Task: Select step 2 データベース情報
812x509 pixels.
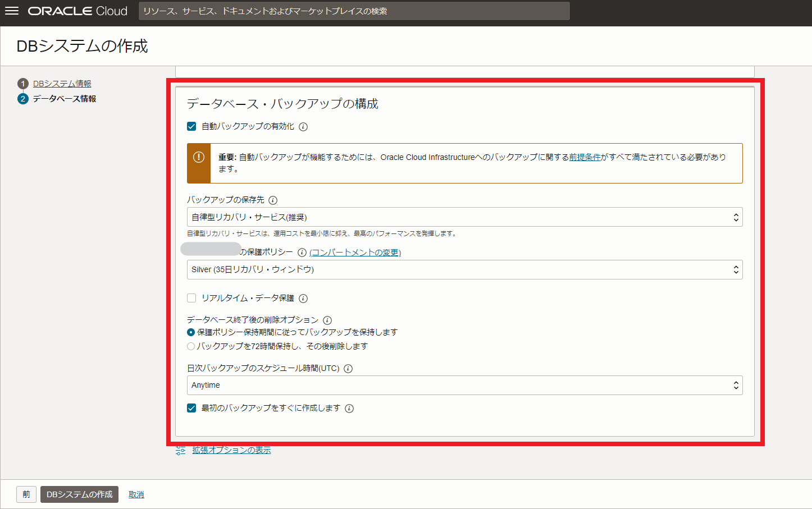Action: pyautogui.click(x=64, y=99)
